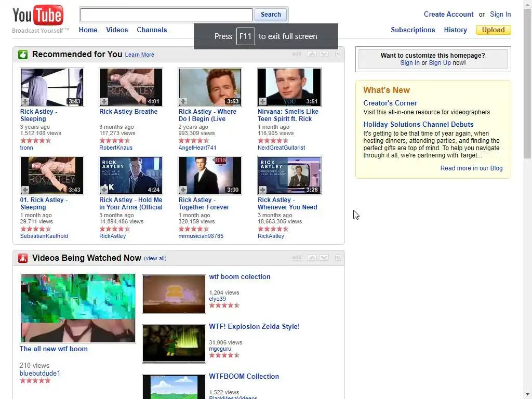Image resolution: width=532 pixels, height=399 pixels.
Task: Close the Recommended for You module
Action: coord(338,54)
